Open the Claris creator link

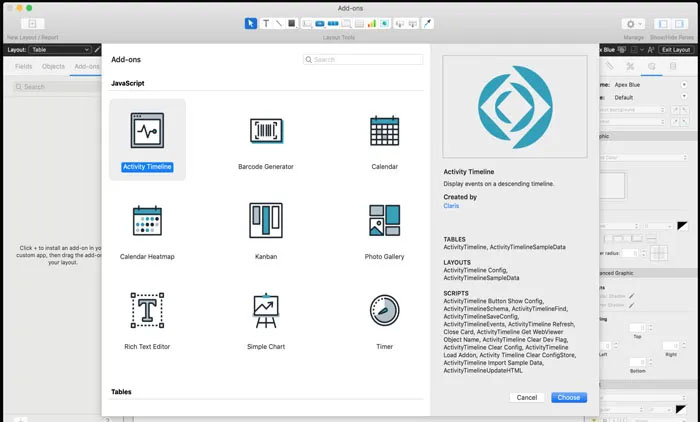[451, 206]
